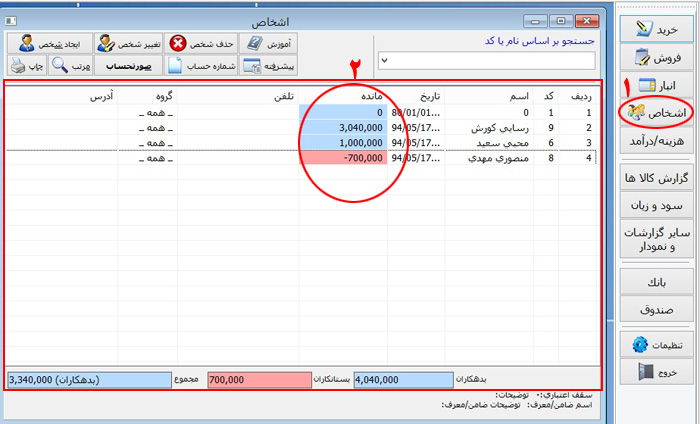
Task: Click the ایجاد شخص (create person) button
Action: tap(35, 43)
